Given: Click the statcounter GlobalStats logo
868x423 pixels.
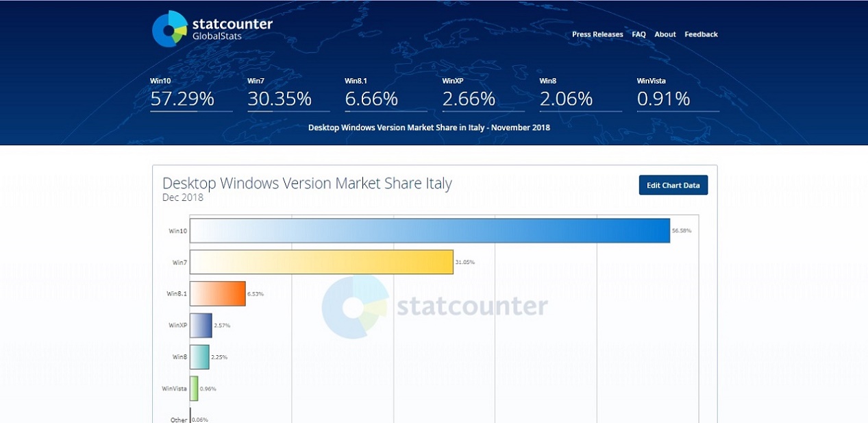Looking at the screenshot, I should [212, 29].
